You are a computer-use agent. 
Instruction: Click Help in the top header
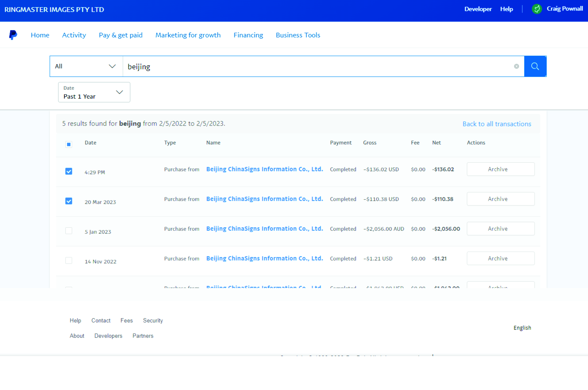click(x=506, y=9)
